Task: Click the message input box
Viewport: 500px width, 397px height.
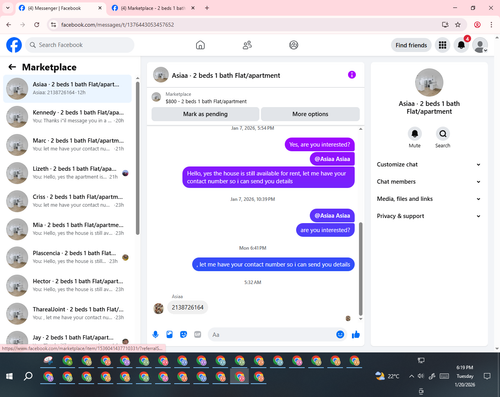Action: pos(272,334)
